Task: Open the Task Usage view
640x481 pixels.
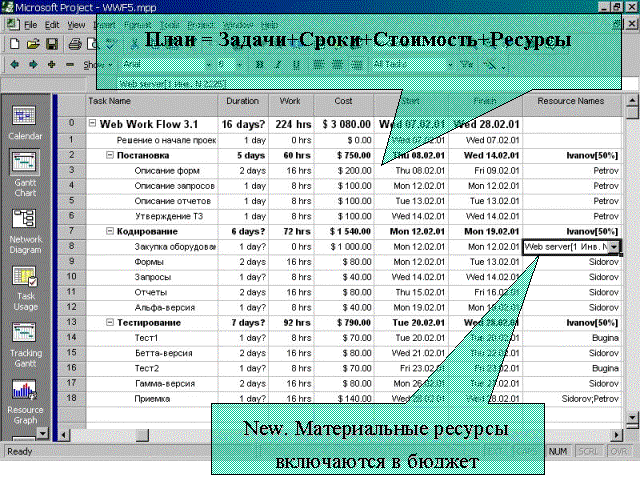Action: (25, 288)
